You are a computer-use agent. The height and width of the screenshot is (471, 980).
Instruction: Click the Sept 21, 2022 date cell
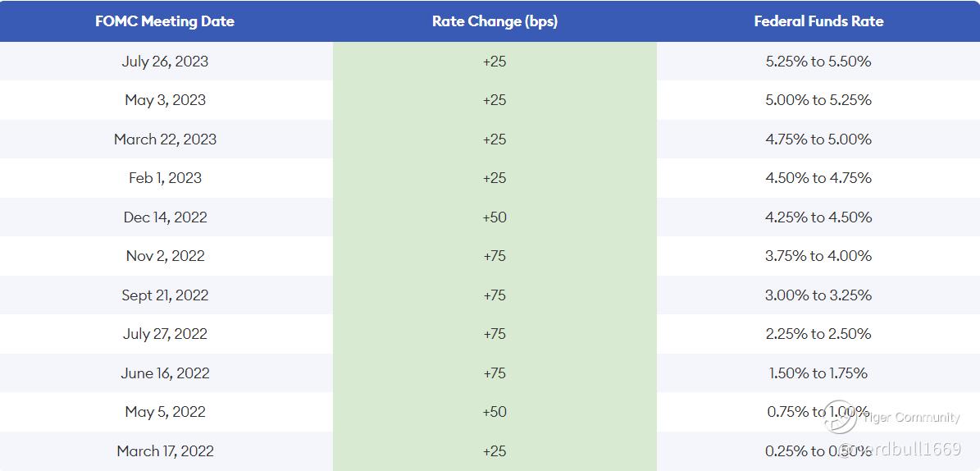(x=165, y=295)
